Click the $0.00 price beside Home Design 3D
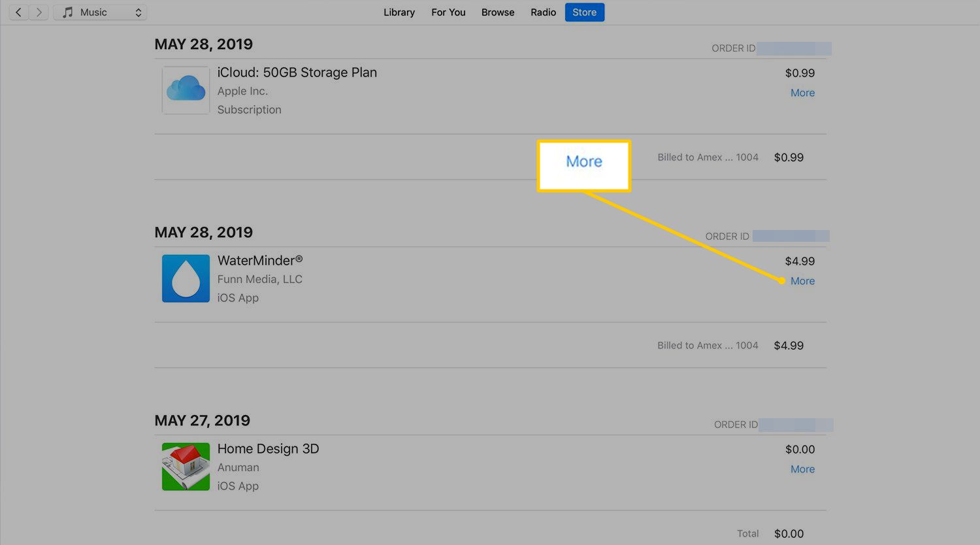The image size is (980, 545). (800, 450)
